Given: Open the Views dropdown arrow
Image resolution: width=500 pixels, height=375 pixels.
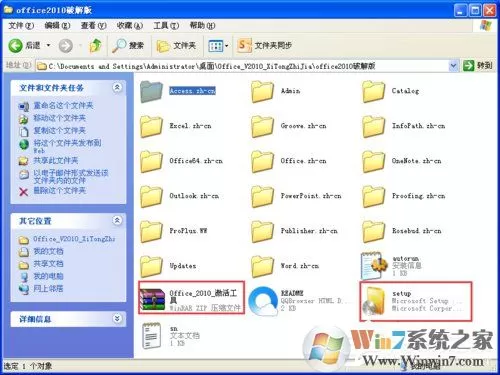Looking at the screenshot, I should (x=227, y=46).
